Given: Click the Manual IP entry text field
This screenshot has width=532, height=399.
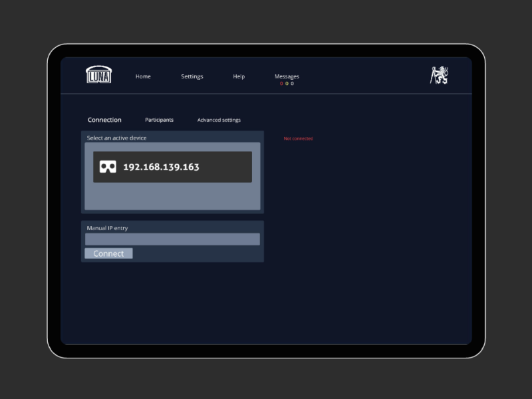Looking at the screenshot, I should pos(172,239).
